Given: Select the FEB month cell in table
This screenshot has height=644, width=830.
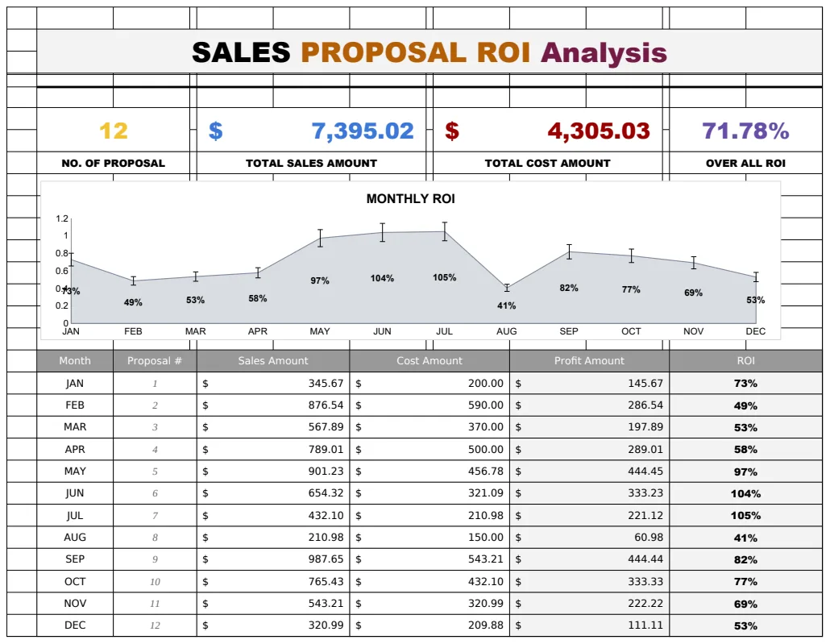Looking at the screenshot, I should [75, 405].
